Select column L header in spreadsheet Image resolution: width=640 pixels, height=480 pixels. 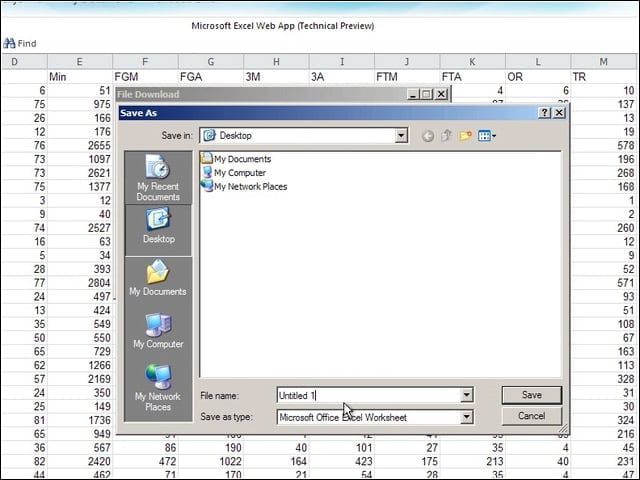538,62
